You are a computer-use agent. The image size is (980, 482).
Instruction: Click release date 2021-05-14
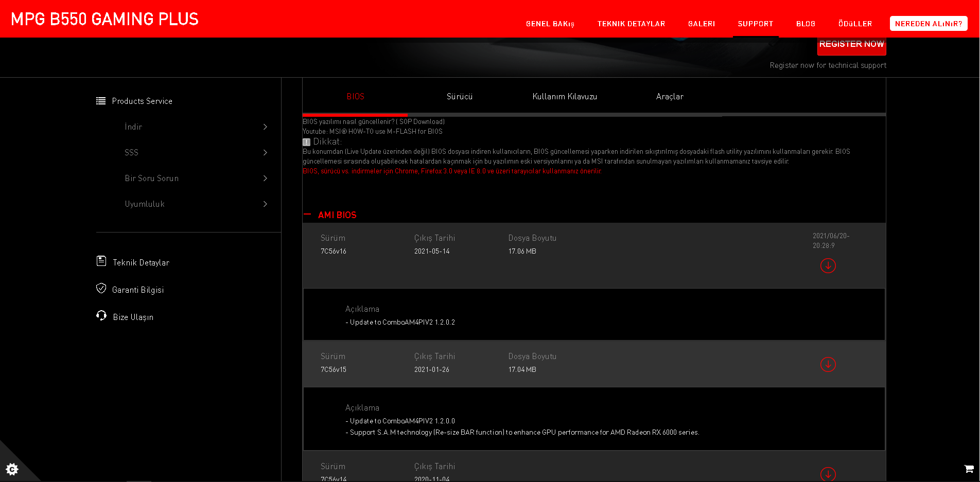click(432, 252)
